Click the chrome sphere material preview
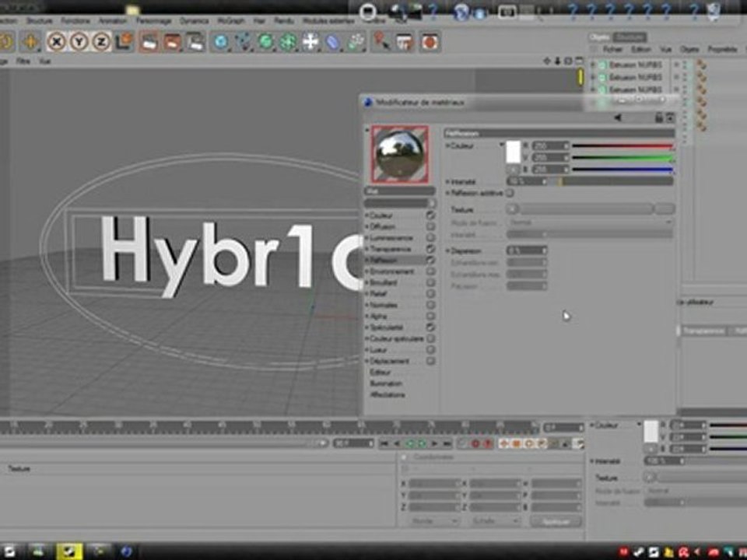 point(400,154)
